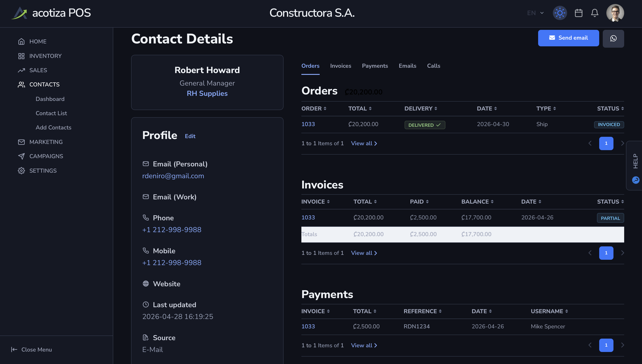Sort orders by STATUS column
This screenshot has width=642, height=364.
point(611,108)
